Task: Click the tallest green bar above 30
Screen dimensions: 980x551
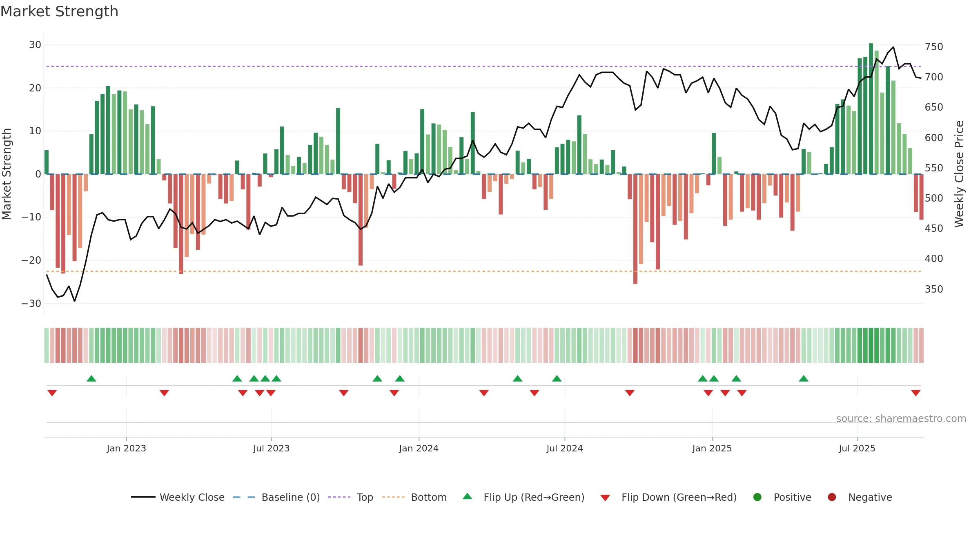Action: [x=871, y=109]
